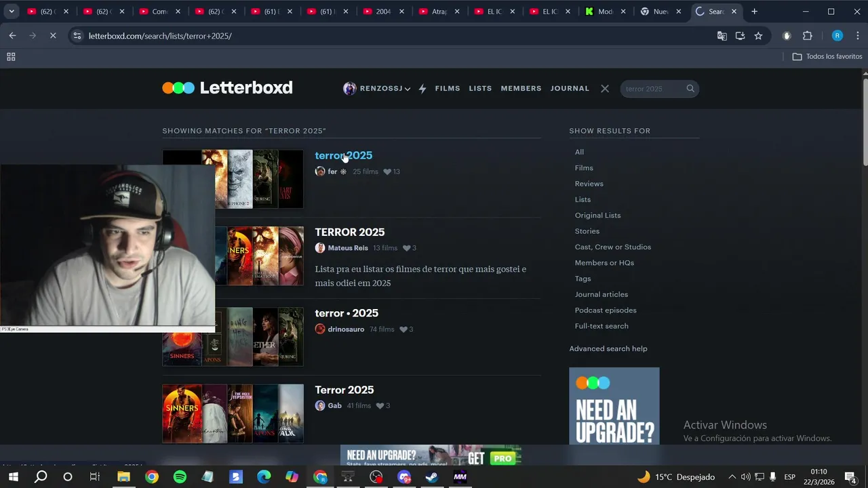Image resolution: width=868 pixels, height=488 pixels.
Task: Open the MEMBERS menu
Action: (521, 89)
